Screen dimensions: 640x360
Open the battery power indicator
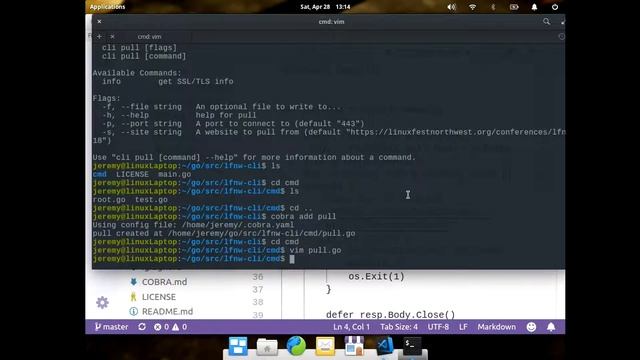[514, 7]
